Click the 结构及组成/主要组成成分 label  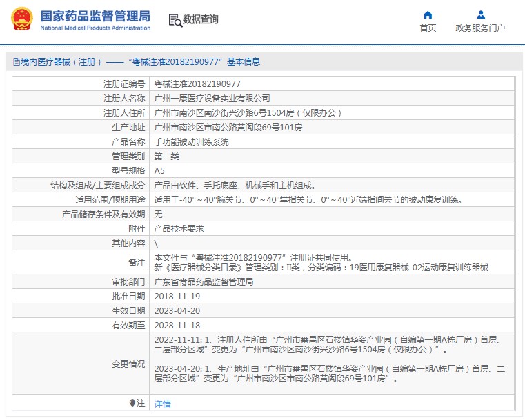coord(97,185)
